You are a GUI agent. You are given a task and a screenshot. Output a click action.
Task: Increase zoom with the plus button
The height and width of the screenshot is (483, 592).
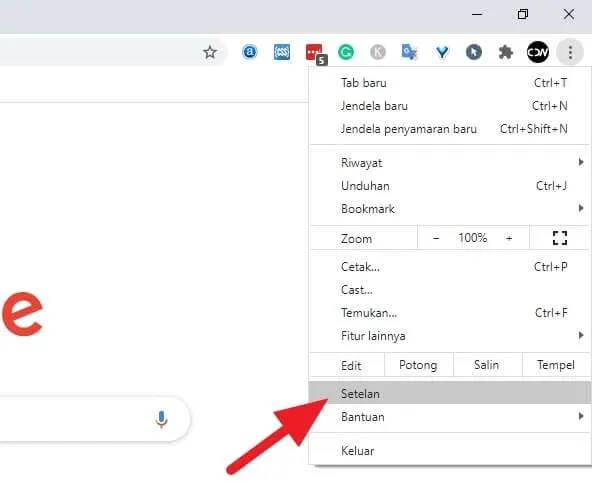coord(509,238)
